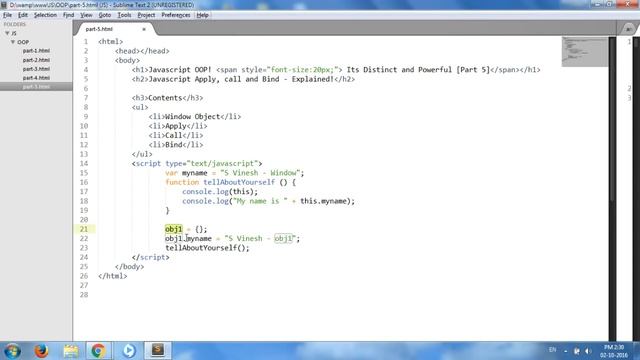Switch to Chrome in the taskbar
Image resolution: width=640 pixels, height=360 pixels.
tap(98, 351)
